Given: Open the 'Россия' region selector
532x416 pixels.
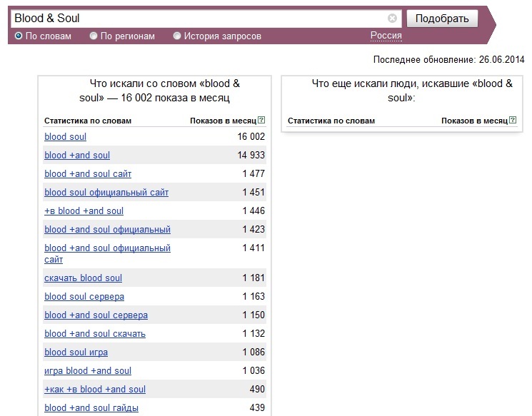Looking at the screenshot, I should click(386, 36).
